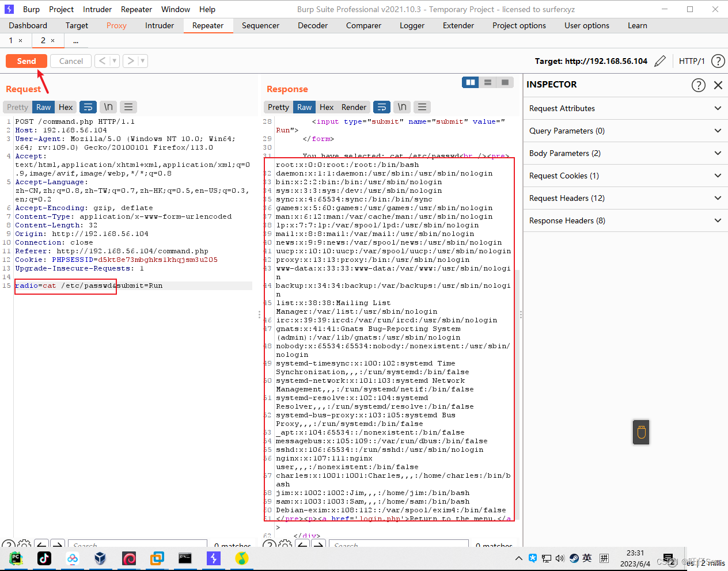Select side-by-side split layout icon
Image resolution: width=728 pixels, height=571 pixels.
471,82
